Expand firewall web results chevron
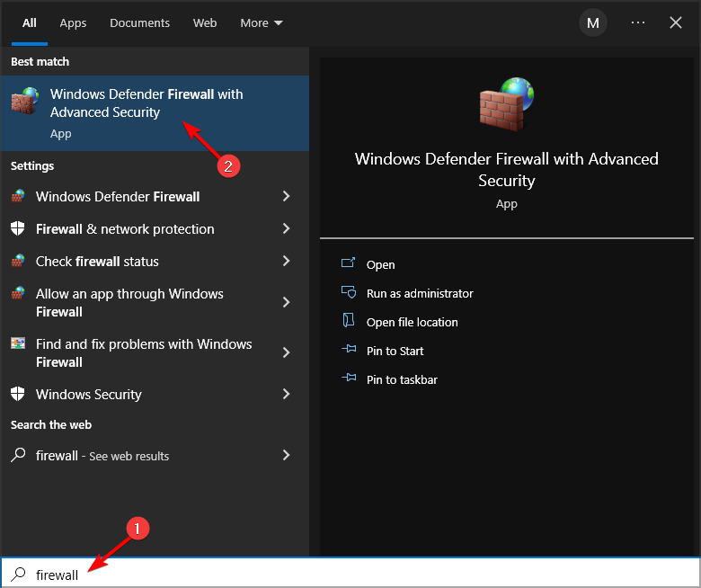Viewport: 701px width, 588px height. click(286, 455)
